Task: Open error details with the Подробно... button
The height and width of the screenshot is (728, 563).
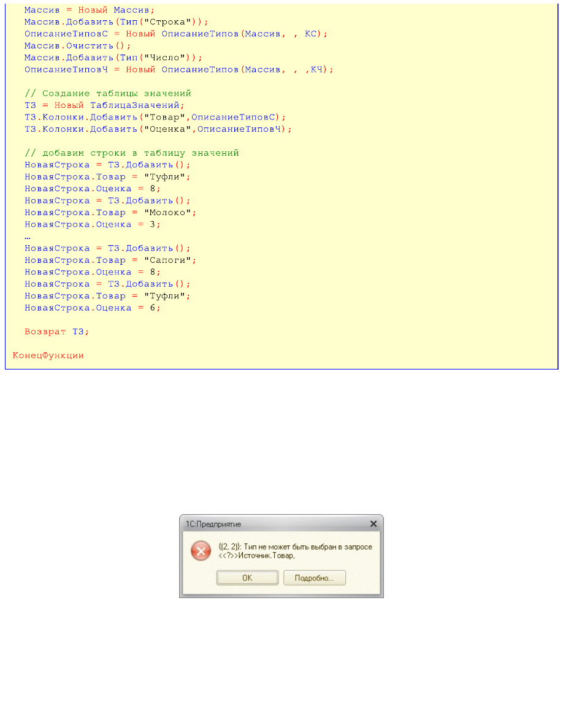Action: point(314,578)
